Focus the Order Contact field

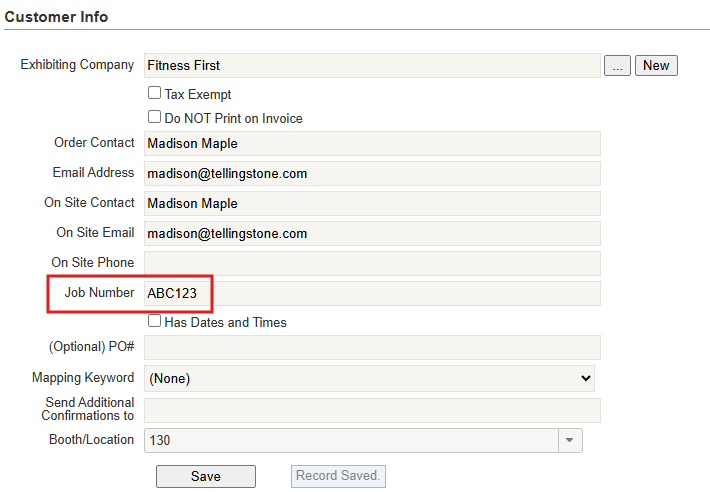point(372,144)
